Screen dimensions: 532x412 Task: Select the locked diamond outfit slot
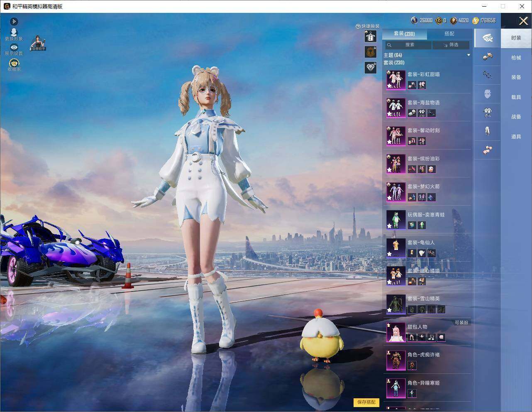[x=370, y=67]
